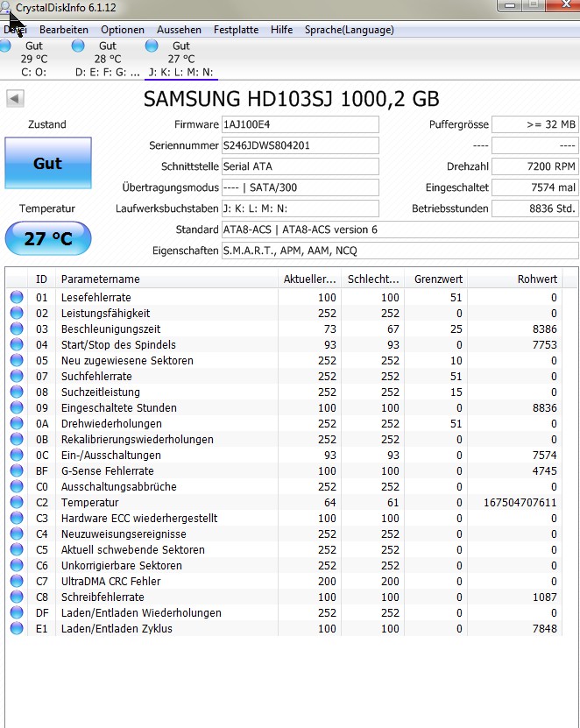Click the status orb in the Lesefehlerrate row
Screen dimensions: 580x728
pos(17,297)
